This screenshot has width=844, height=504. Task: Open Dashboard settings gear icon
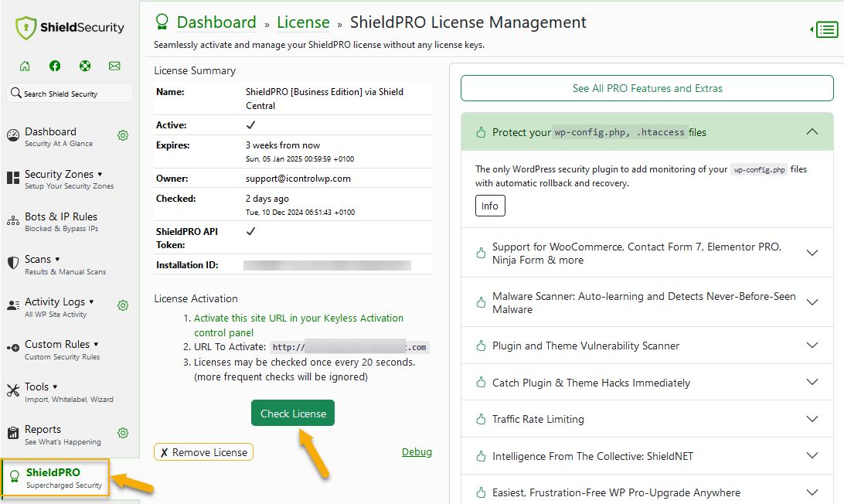click(123, 135)
